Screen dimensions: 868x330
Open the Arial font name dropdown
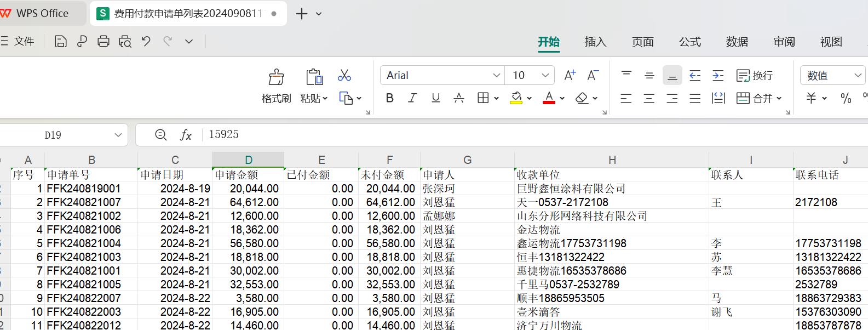pos(496,75)
